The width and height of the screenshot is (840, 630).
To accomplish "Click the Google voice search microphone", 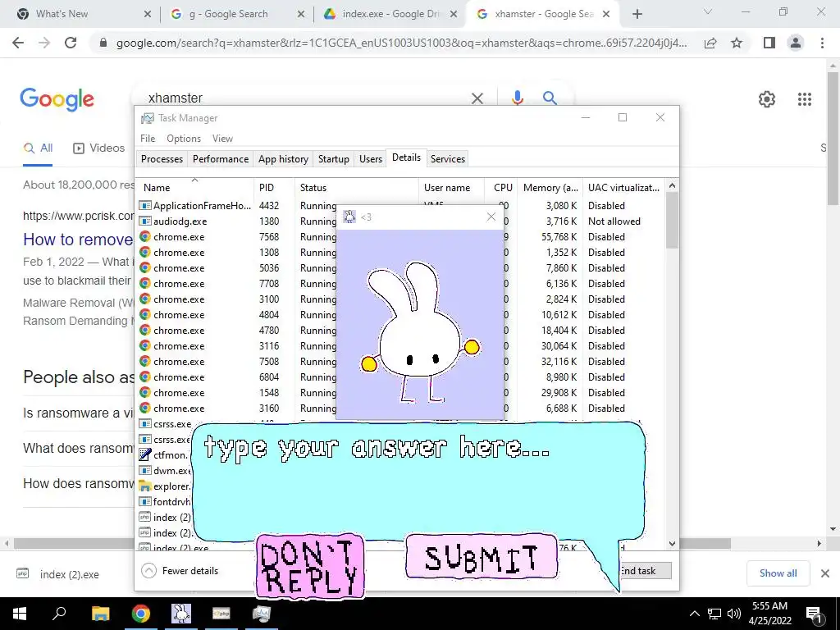I will click(x=517, y=98).
